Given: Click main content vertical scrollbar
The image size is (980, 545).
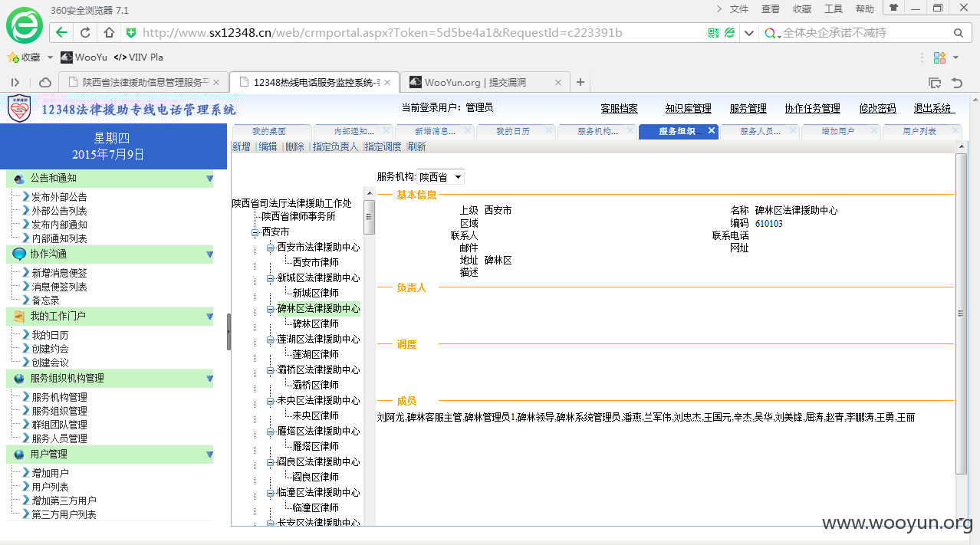Looking at the screenshot, I should 961,313.
